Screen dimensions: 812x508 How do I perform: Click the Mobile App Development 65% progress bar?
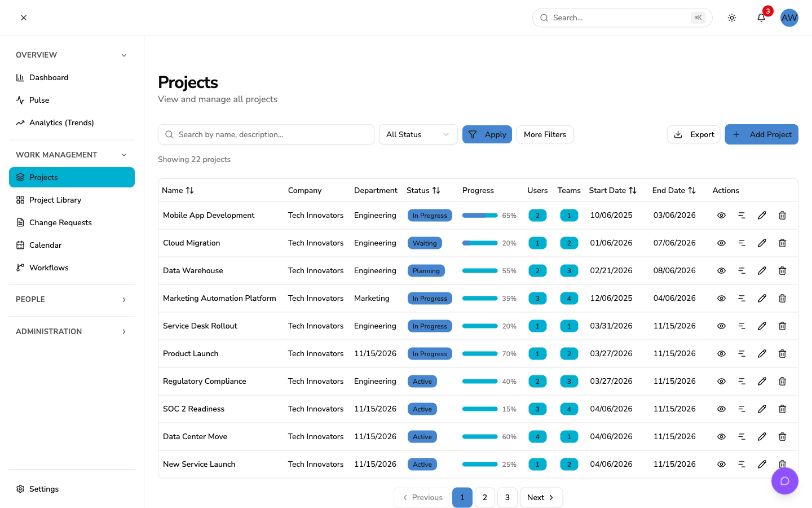(480, 215)
